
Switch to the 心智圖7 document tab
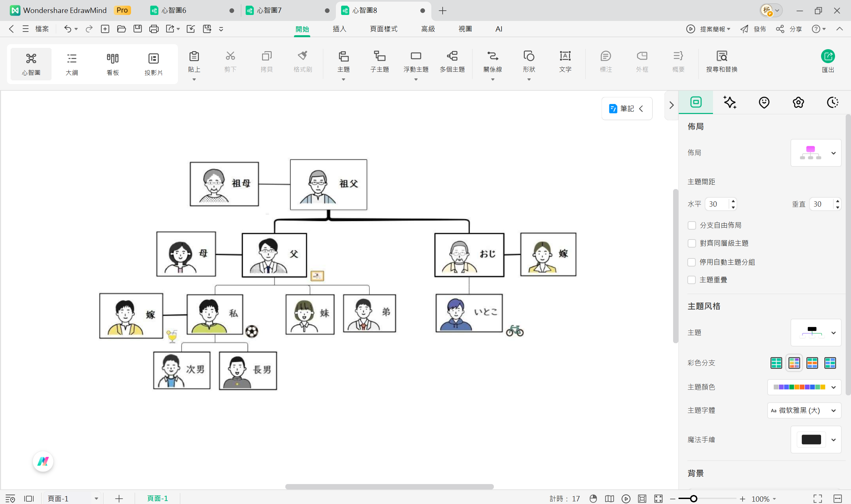[269, 11]
